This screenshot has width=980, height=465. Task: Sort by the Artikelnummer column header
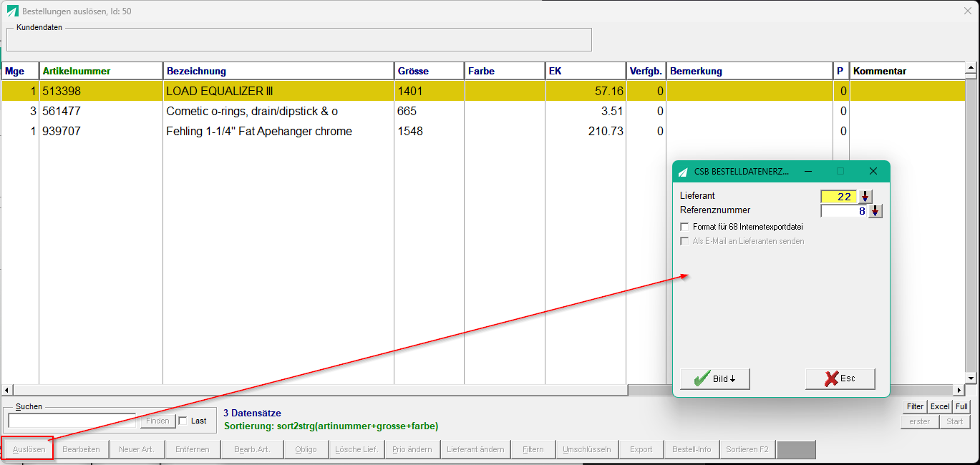[x=101, y=71]
